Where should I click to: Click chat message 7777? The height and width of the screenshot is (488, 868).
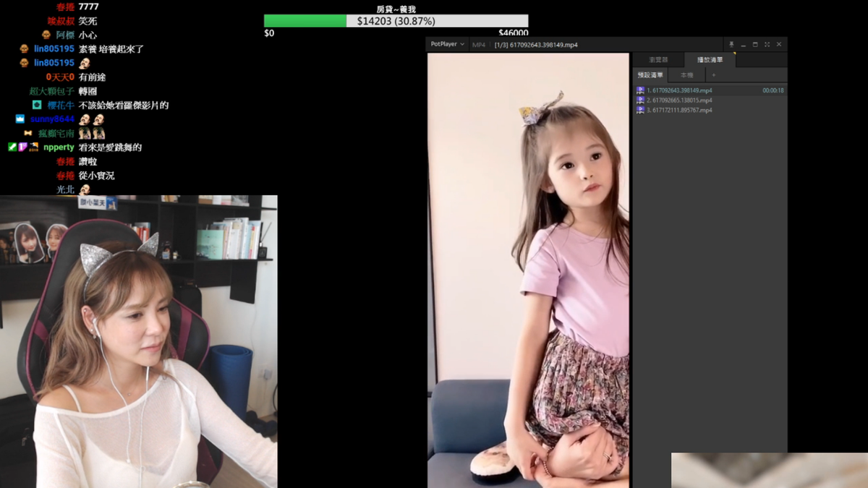88,7
